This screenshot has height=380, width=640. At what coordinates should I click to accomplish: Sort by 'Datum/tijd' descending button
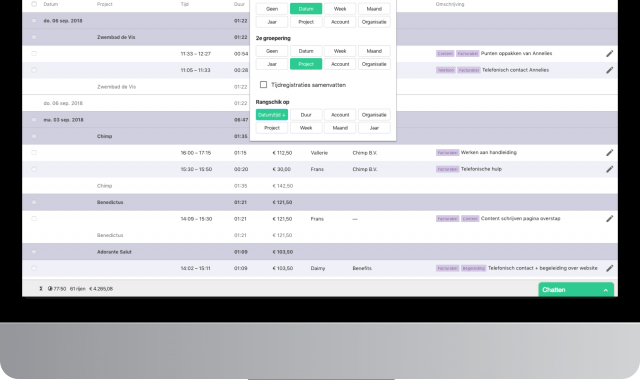(x=272, y=115)
